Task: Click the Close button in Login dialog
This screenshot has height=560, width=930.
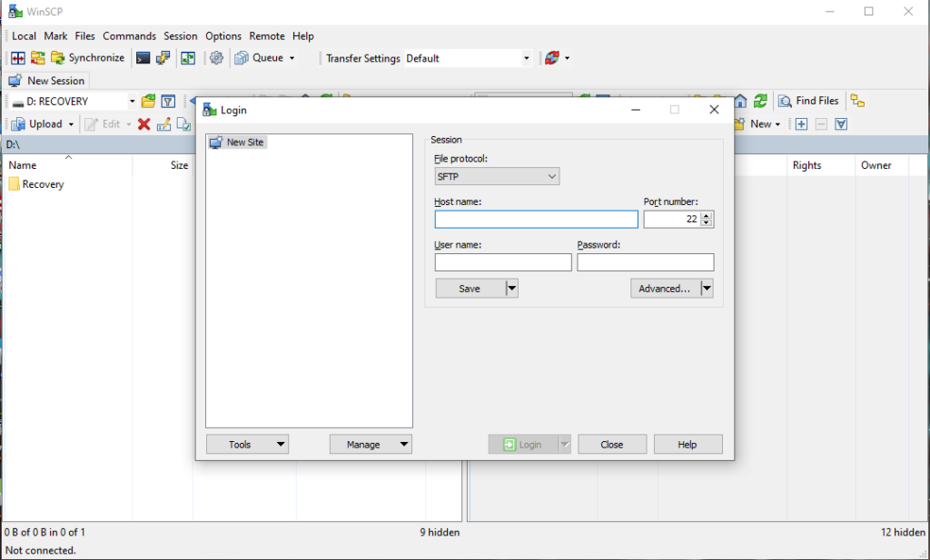Action: [612, 445]
